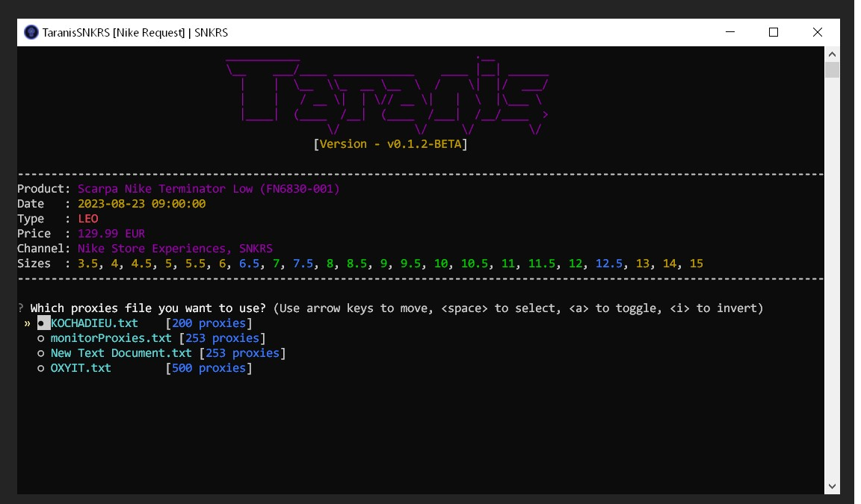This screenshot has width=861, height=504.
Task: Choose the monitorProxies.txt file name
Action: click(x=111, y=338)
